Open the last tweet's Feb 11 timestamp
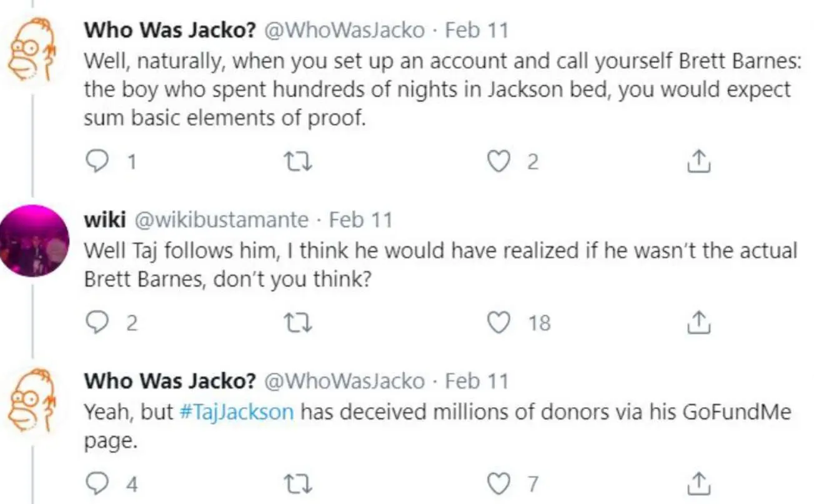This screenshot has width=814, height=504. [x=477, y=380]
